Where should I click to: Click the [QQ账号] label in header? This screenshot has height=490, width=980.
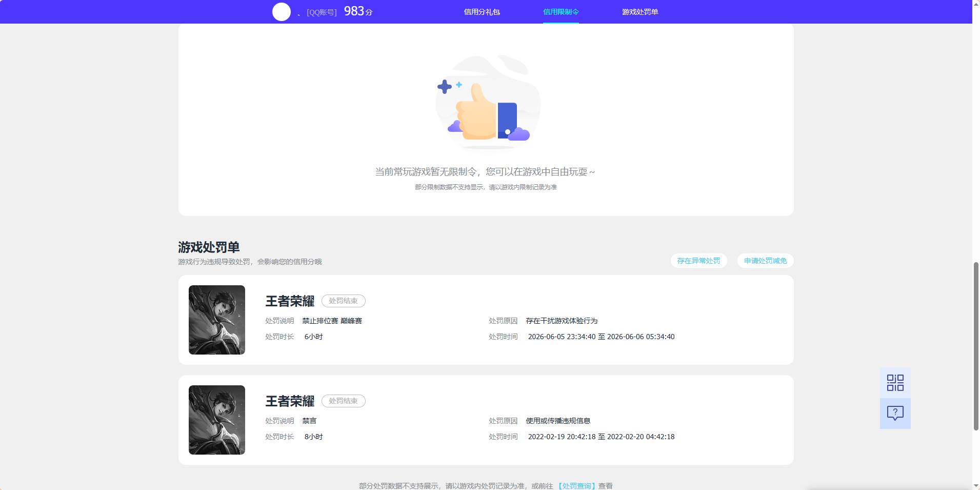pyautogui.click(x=322, y=12)
